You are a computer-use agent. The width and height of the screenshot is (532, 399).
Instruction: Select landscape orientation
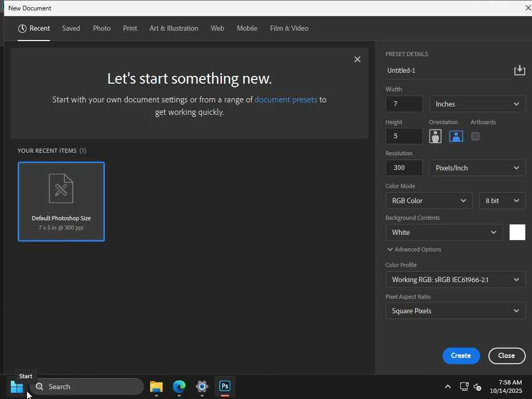[x=456, y=137]
